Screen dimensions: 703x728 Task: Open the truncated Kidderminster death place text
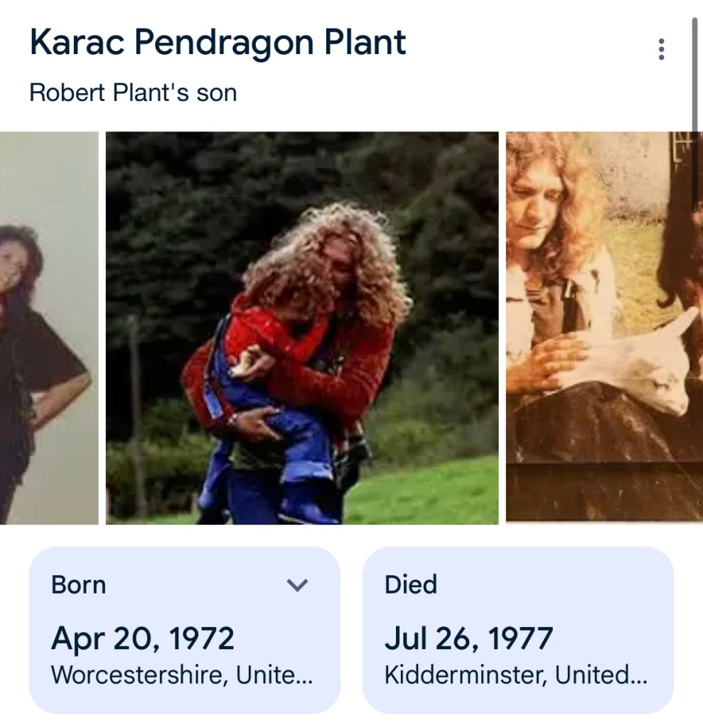pos(515,675)
